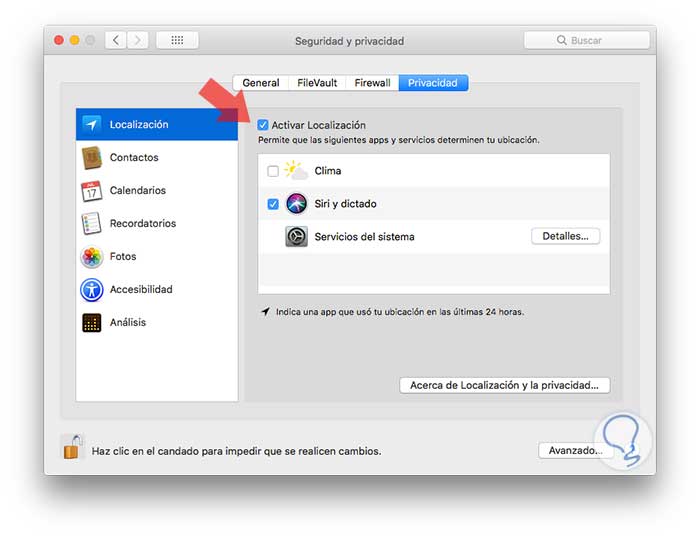Click into the Buscar search field
This screenshot has height=538, width=700.
(x=587, y=40)
